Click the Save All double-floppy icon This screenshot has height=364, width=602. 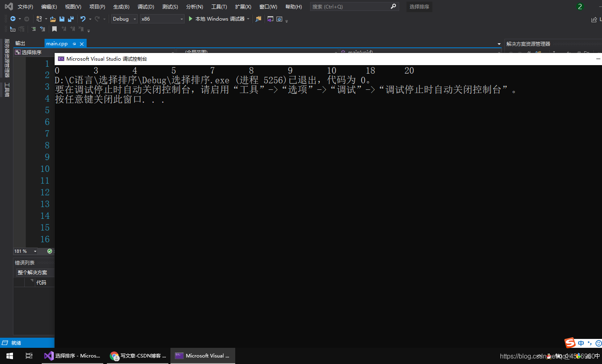71,19
